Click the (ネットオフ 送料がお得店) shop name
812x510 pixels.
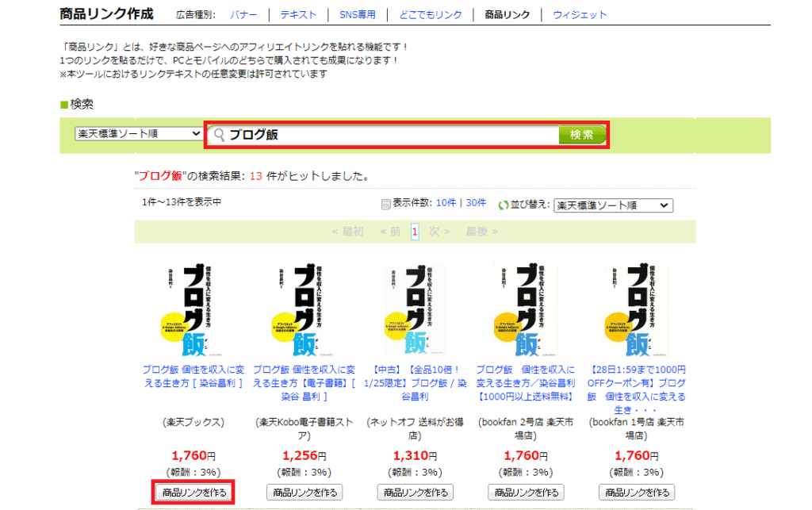click(415, 429)
